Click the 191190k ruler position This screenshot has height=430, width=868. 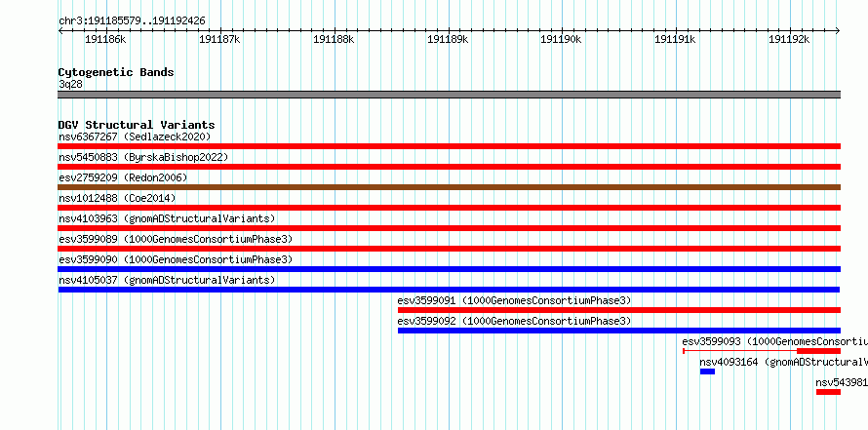pyautogui.click(x=562, y=39)
